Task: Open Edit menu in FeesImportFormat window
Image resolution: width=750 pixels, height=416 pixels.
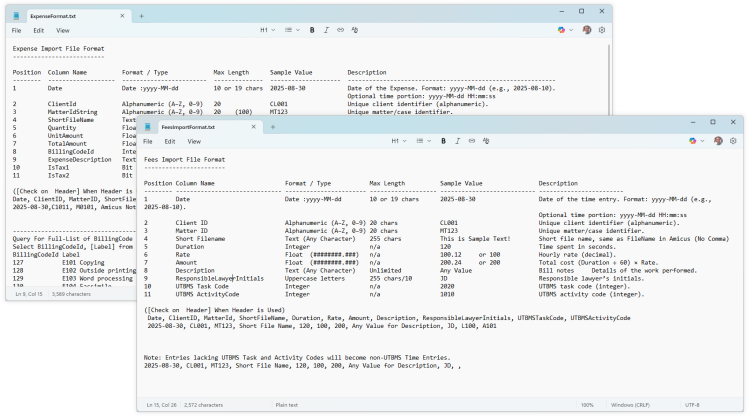Action: click(170, 142)
